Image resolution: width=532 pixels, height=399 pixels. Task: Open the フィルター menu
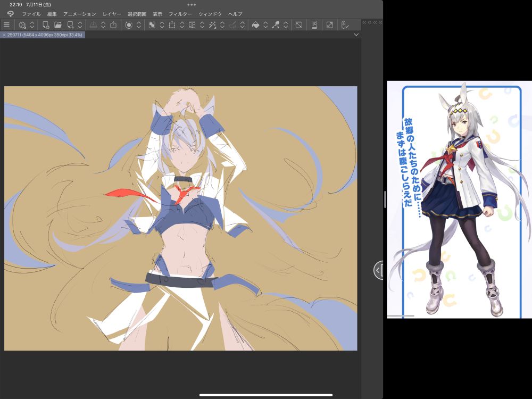(x=180, y=14)
